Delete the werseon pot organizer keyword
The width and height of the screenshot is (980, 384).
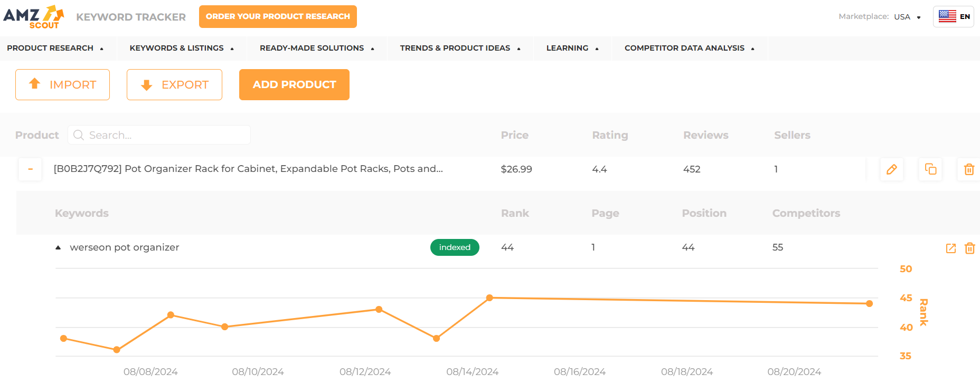point(970,248)
